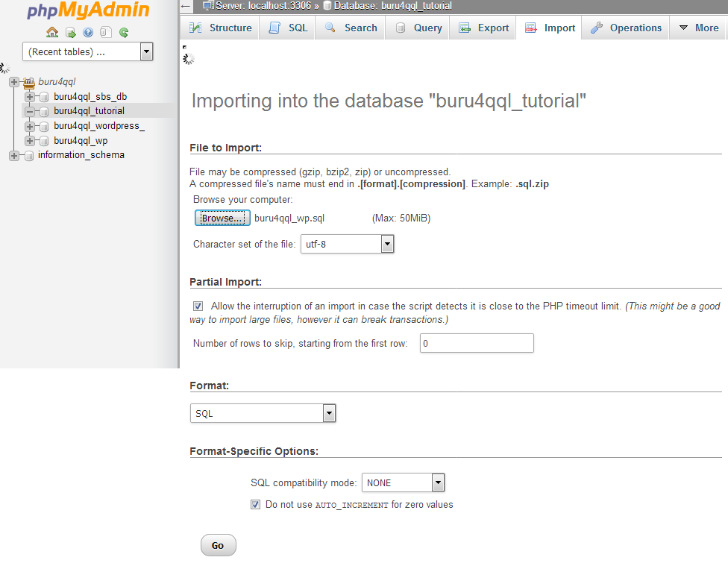
Task: Expand the information_schema database node
Action: click(x=13, y=155)
